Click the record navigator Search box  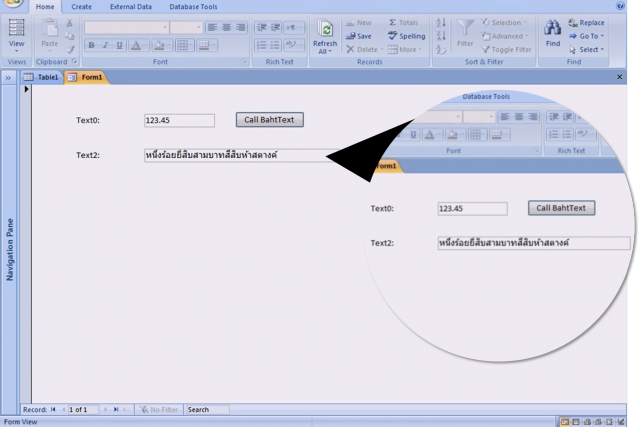click(207, 409)
